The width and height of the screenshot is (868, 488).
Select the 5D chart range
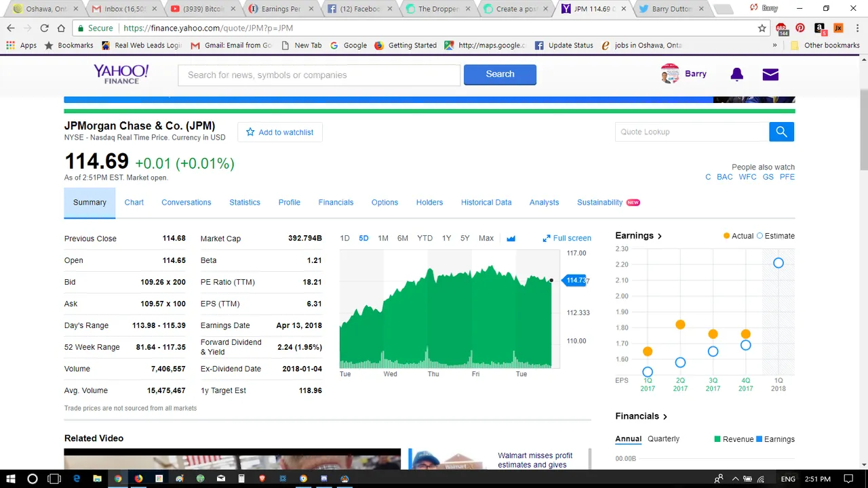pyautogui.click(x=363, y=238)
